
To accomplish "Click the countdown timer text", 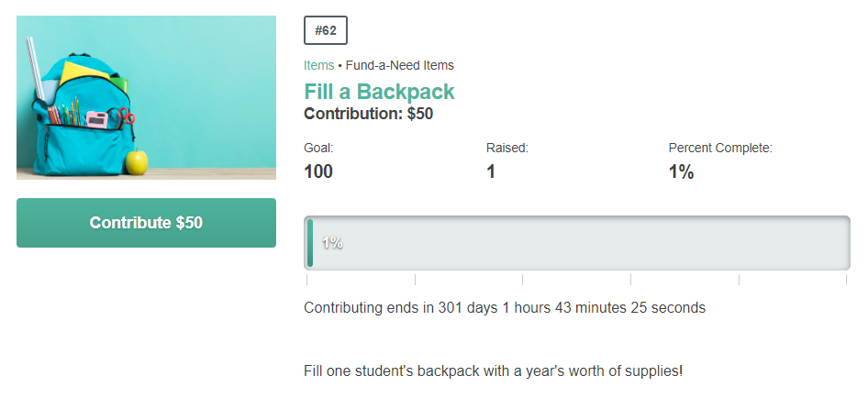I will 505,307.
